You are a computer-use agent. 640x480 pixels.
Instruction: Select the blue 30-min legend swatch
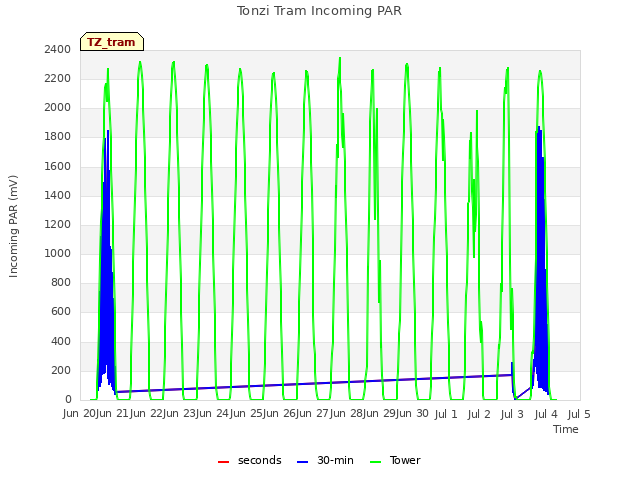tap(302, 461)
